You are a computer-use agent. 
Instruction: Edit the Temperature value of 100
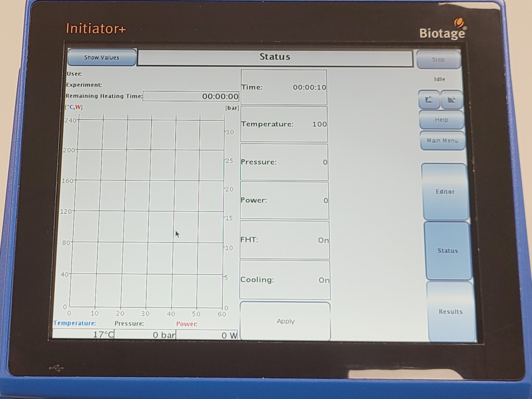[x=284, y=124]
